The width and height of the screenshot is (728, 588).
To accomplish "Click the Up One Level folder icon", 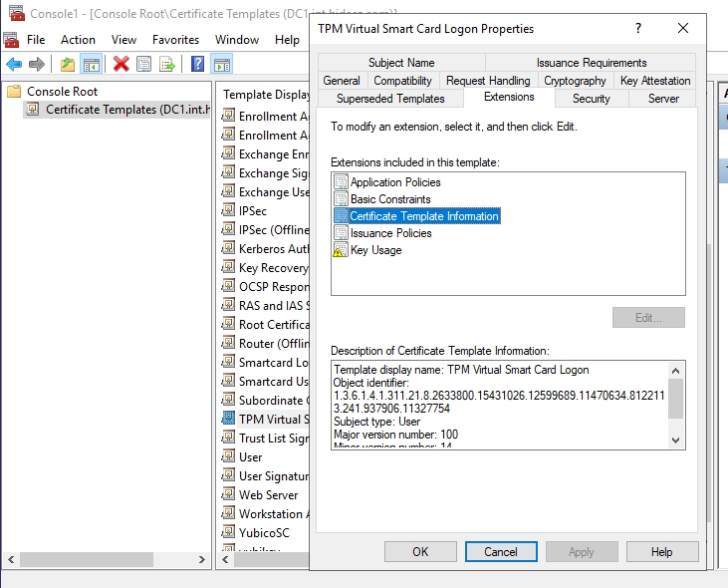I will (x=68, y=64).
